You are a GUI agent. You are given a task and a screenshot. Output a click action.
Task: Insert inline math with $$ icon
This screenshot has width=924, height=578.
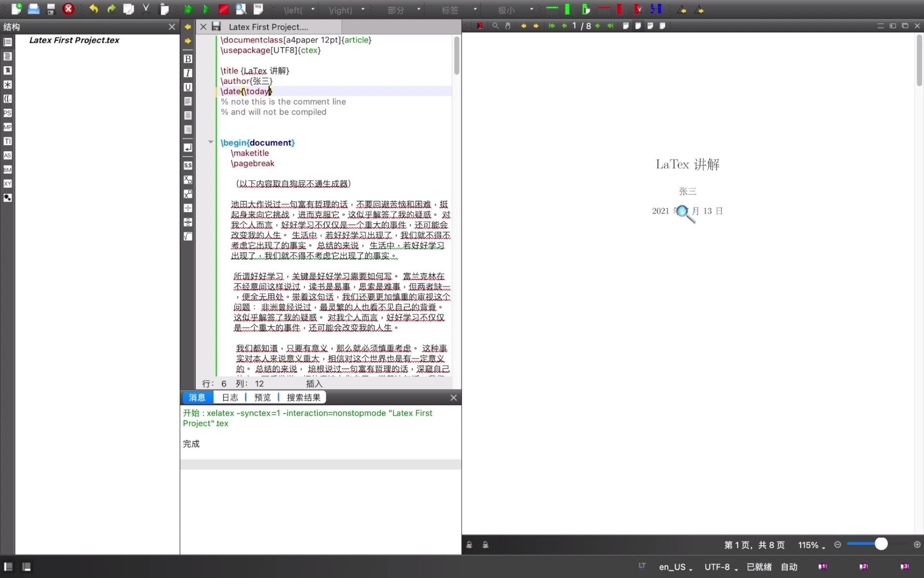coord(188,165)
